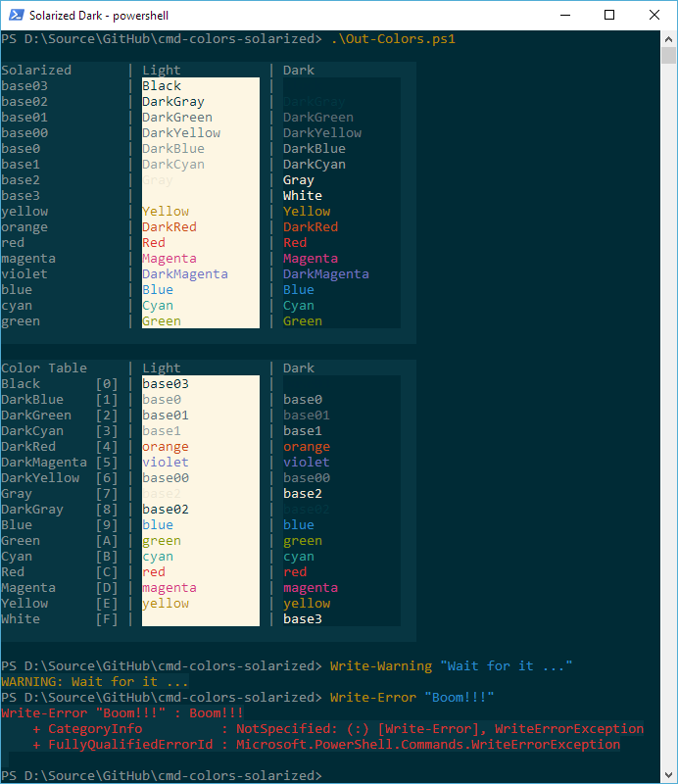This screenshot has width=678, height=784.
Task: Click the 'violet' label in the Solarized column
Action: [24, 274]
